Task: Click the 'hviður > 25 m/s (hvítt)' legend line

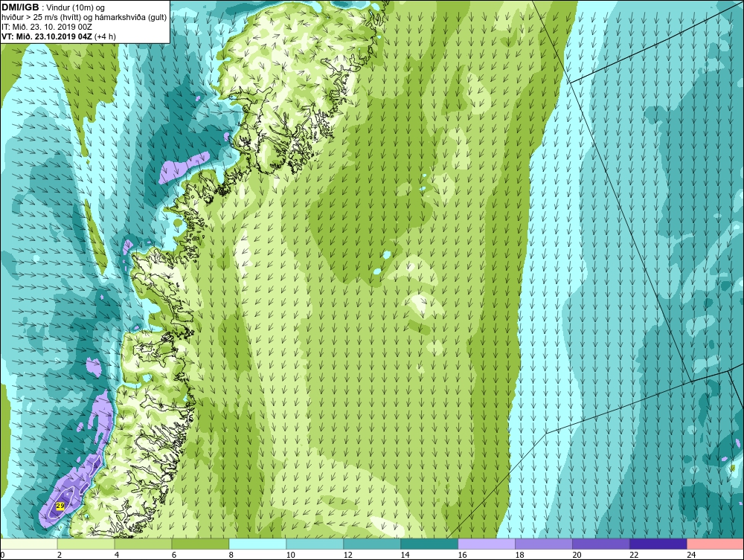Action: pyautogui.click(x=84, y=18)
